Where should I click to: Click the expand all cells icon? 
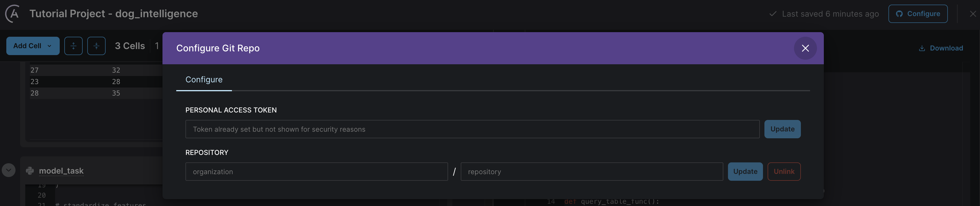[x=73, y=46]
